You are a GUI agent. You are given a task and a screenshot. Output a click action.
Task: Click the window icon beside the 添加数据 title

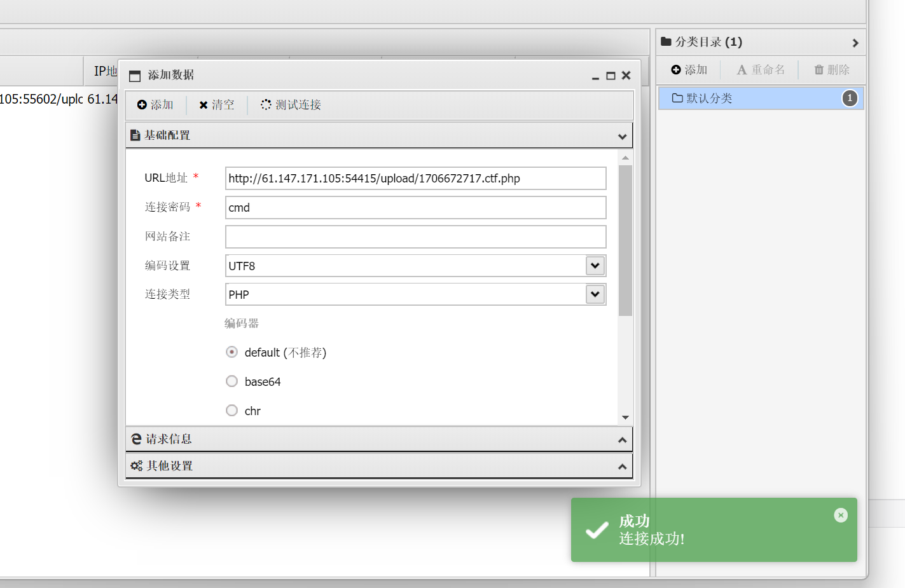[x=135, y=76]
